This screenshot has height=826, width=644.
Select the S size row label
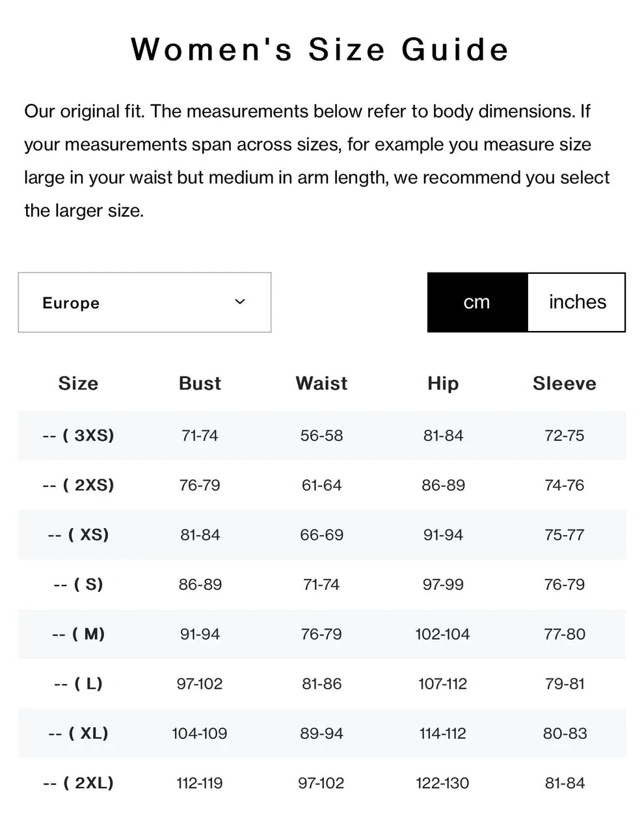coord(78,584)
